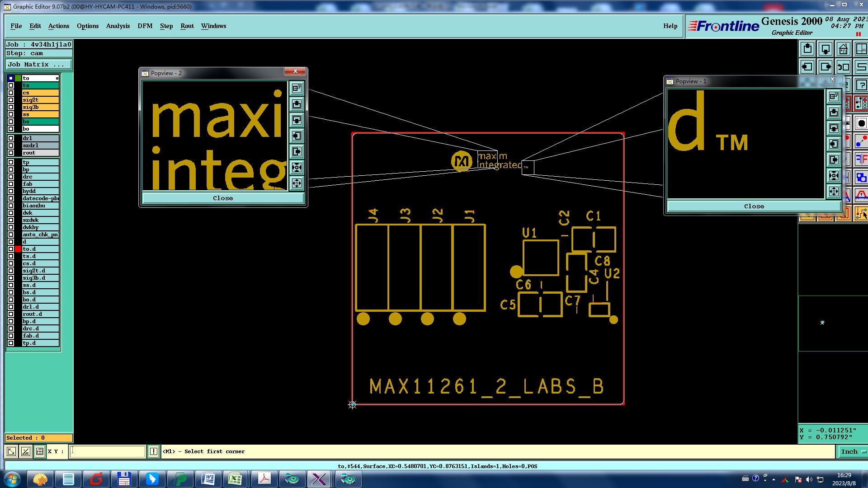Select layer row auto_chk_pn
This screenshot has height=488, width=868.
point(41,235)
